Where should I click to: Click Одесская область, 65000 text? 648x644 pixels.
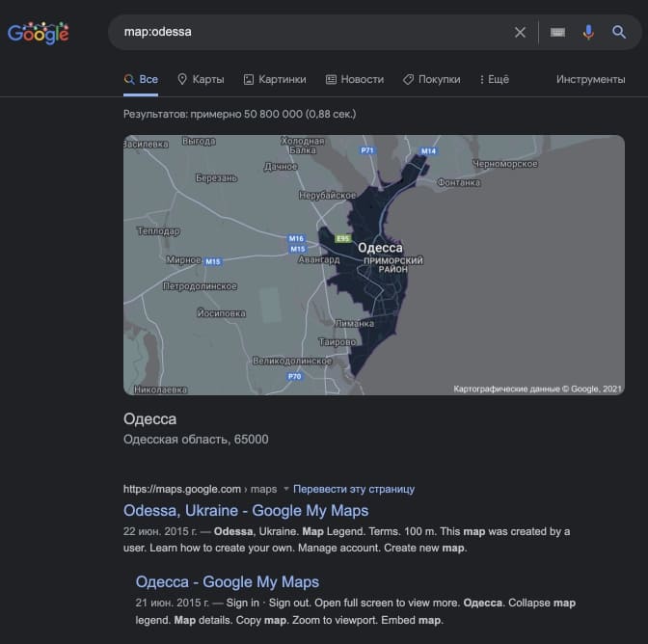(196, 439)
